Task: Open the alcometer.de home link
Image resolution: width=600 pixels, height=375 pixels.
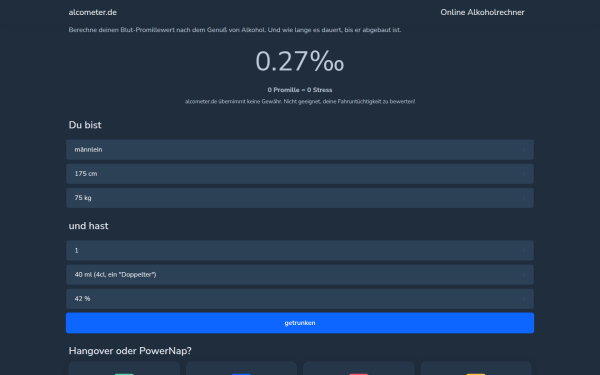Action: [93, 12]
